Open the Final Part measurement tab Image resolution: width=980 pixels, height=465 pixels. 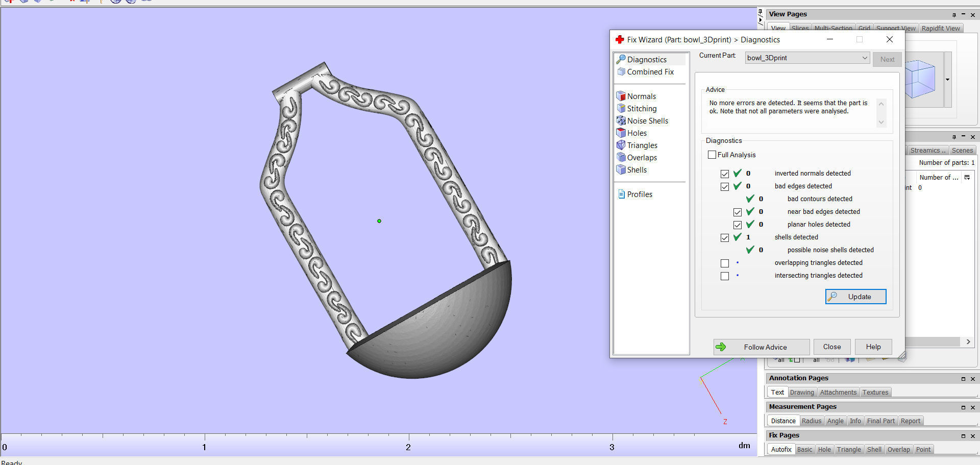pos(881,421)
